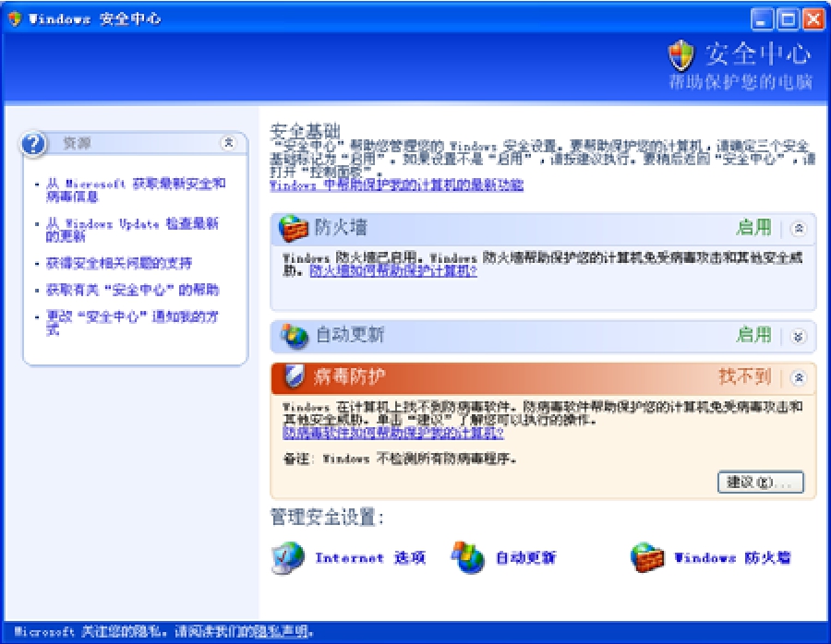Open the 自动更新 icon under 管理安全设置
Image resolution: width=831 pixels, height=644 pixels.
[468, 557]
